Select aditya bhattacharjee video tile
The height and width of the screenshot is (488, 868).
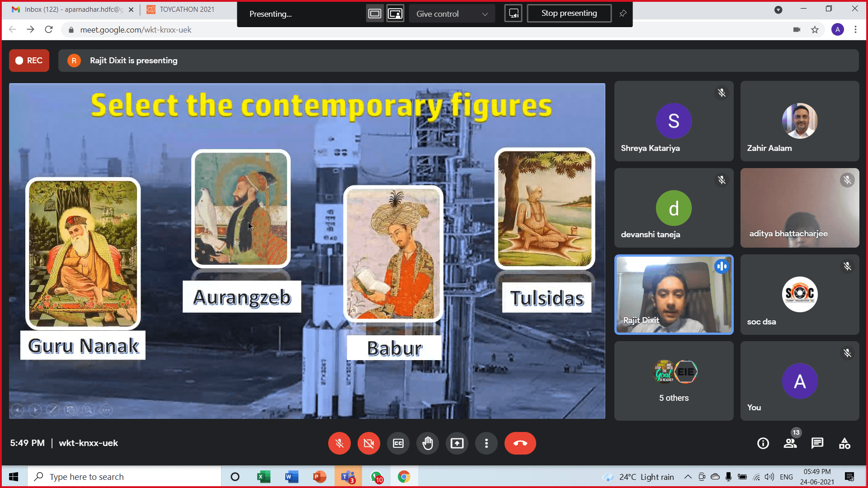800,208
